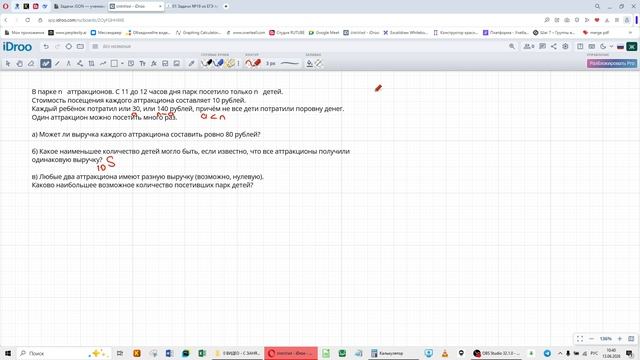Select the text tool
The width and height of the screenshot is (640, 360).
click(142, 63)
